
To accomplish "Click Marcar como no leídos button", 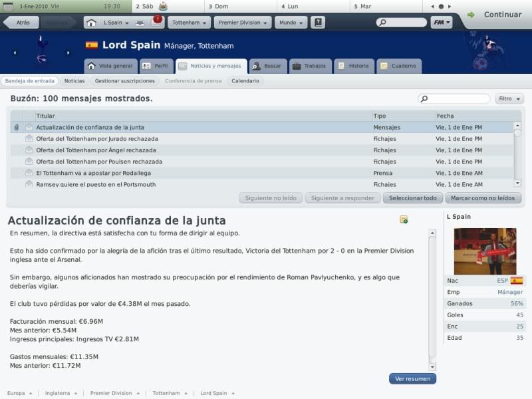I will pos(483,198).
